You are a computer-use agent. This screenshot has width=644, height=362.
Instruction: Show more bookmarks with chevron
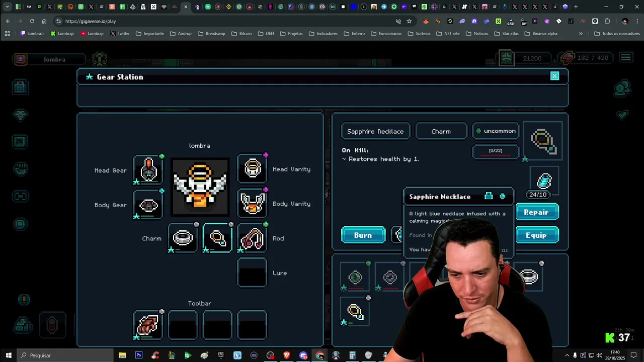(581, 34)
